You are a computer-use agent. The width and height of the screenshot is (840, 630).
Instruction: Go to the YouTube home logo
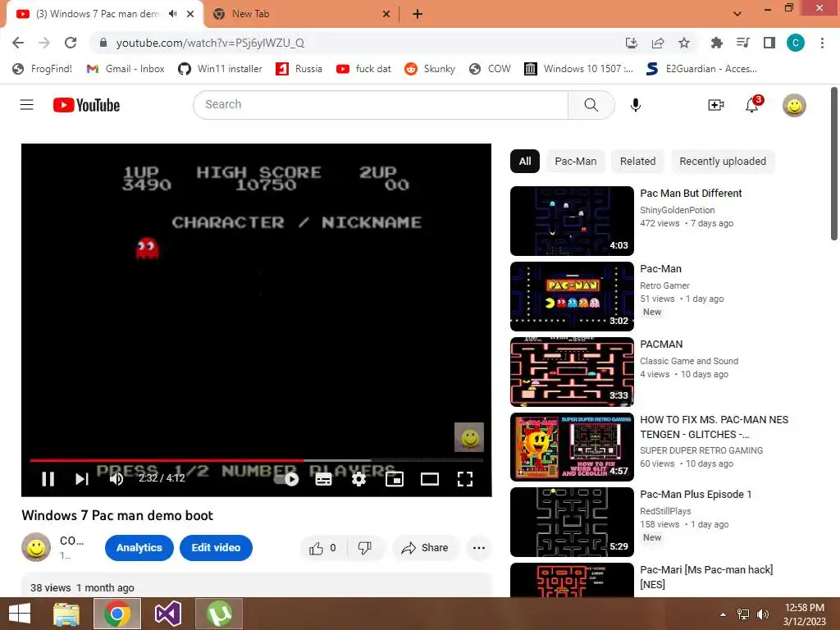coord(86,105)
